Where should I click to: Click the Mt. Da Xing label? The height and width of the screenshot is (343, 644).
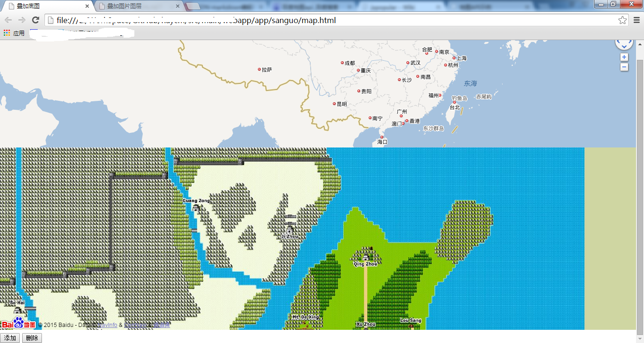tap(305, 317)
